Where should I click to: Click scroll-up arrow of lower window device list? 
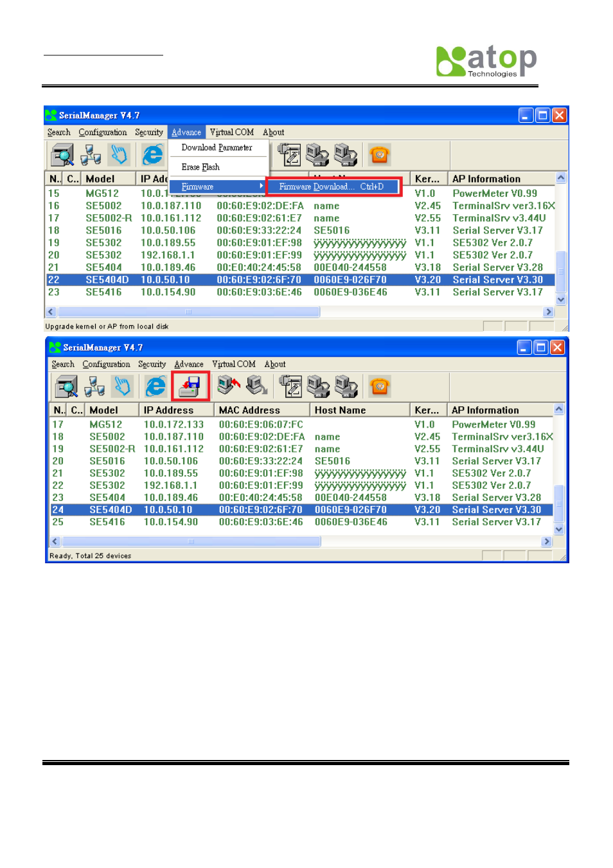pos(559,410)
